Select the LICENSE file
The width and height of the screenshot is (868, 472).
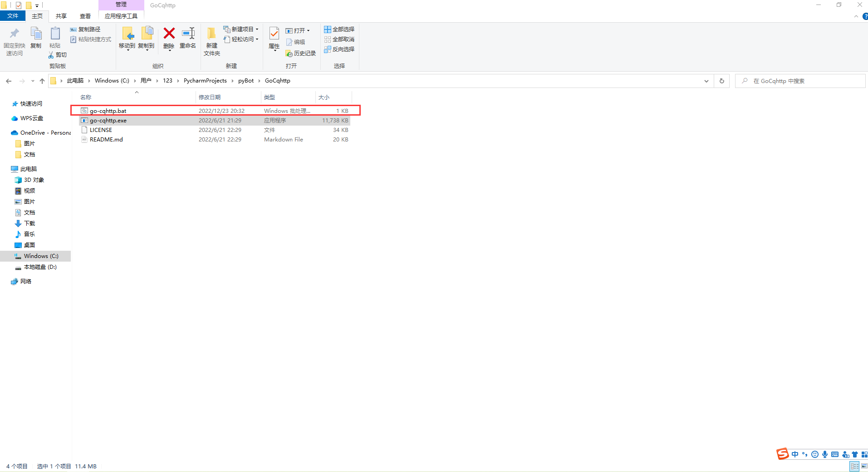point(215,130)
